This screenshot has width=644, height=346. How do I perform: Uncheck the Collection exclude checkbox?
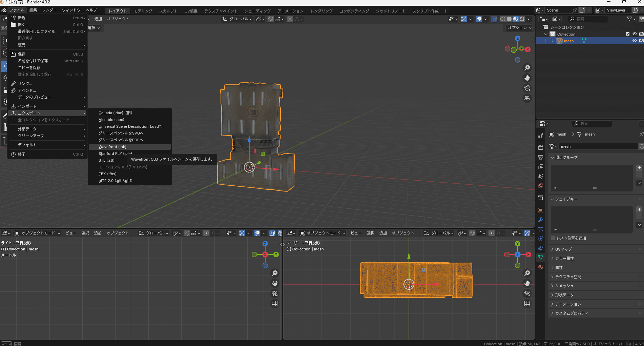[x=628, y=34]
